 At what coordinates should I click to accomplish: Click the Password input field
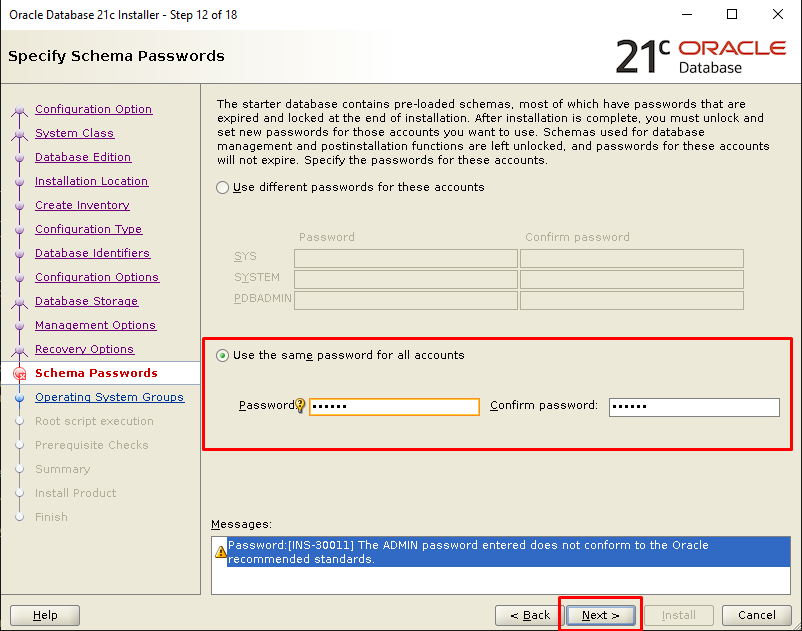(x=394, y=407)
